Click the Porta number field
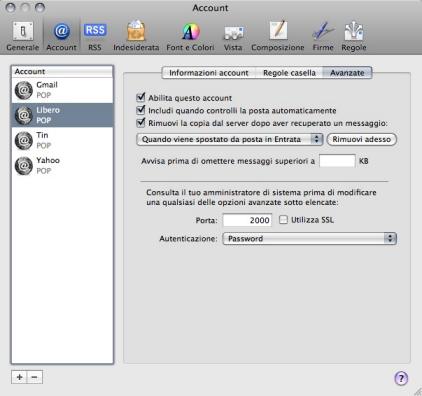Viewport: 422px width, 396px height. 247,220
